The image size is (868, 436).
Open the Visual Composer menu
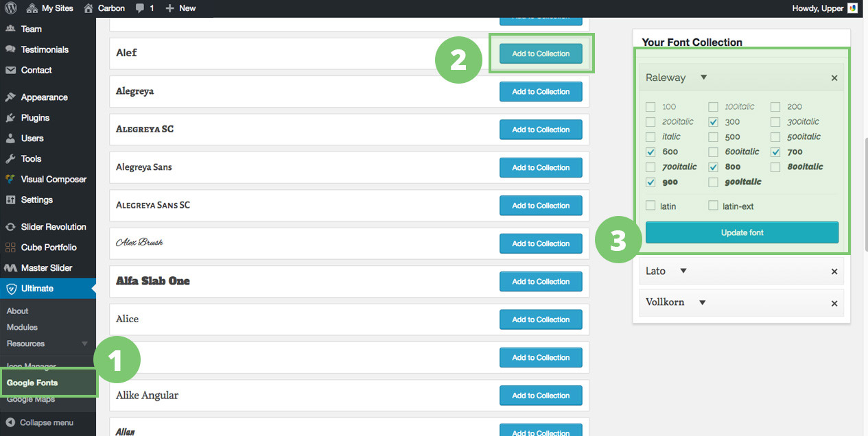(54, 179)
